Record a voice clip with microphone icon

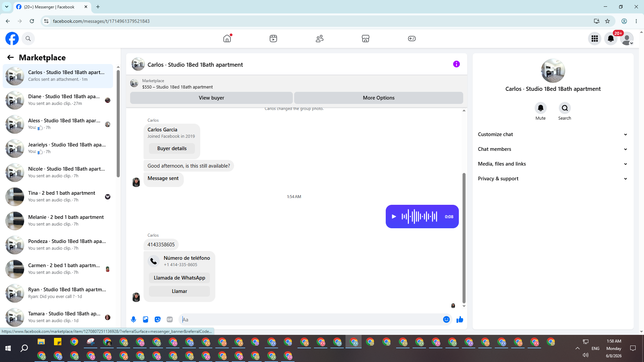coord(133,319)
